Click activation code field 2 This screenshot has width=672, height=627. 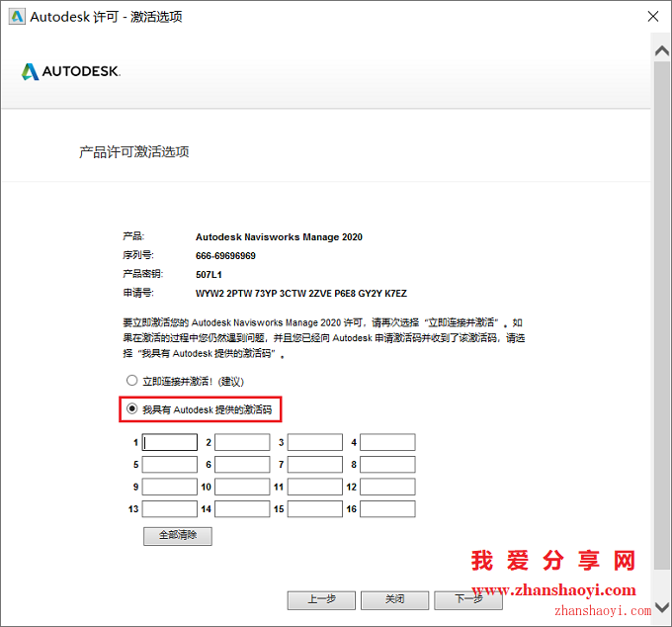click(x=242, y=442)
